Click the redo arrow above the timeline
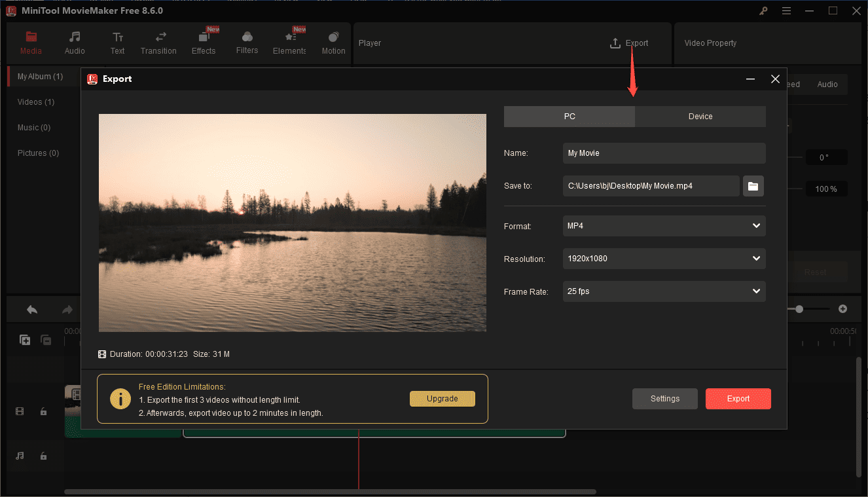Screen dimensions: 868x497 click(67, 310)
